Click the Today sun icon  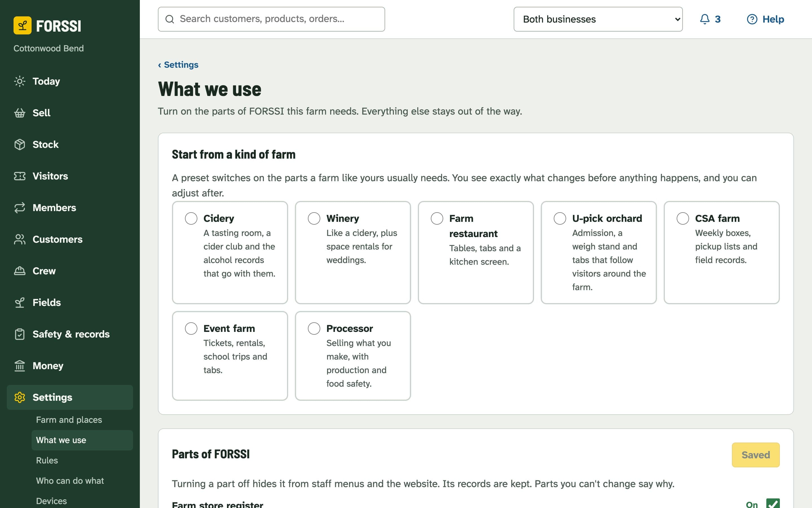20,81
